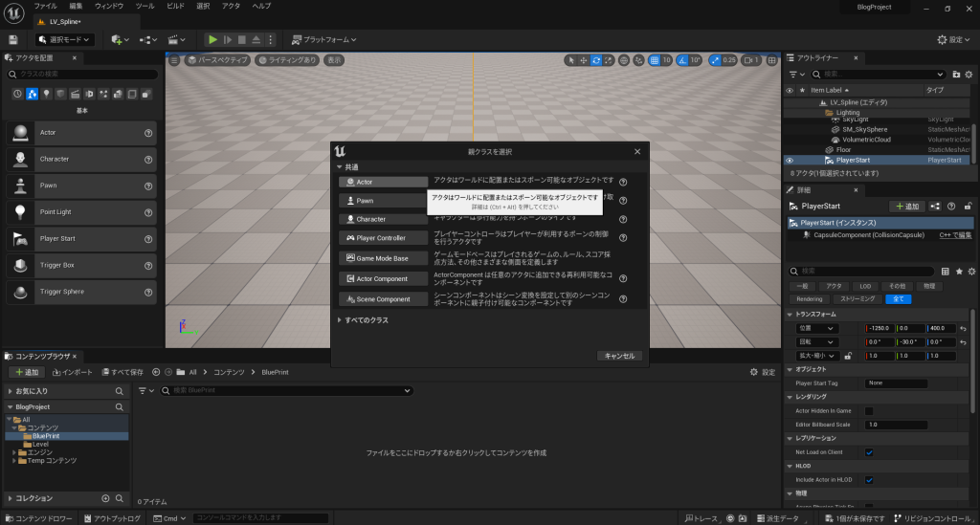
Task: Click the green Play button in toolbar
Action: click(x=212, y=39)
